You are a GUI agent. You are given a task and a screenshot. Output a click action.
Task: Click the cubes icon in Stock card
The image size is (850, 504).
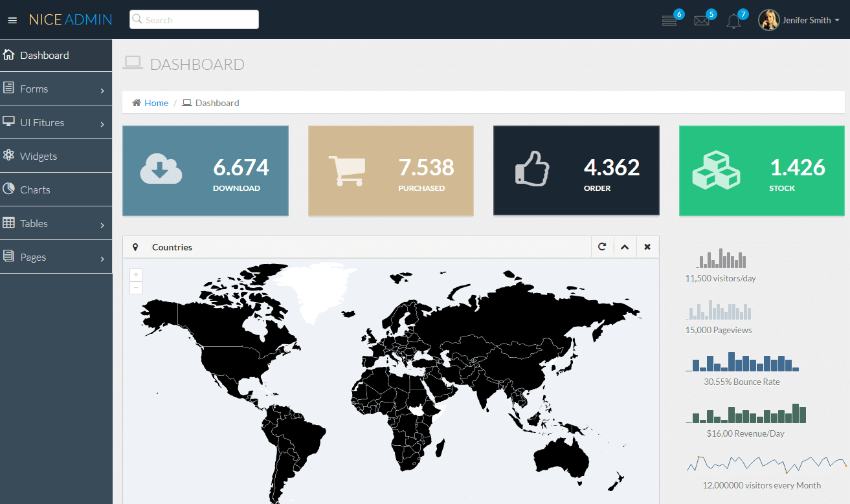point(716,170)
